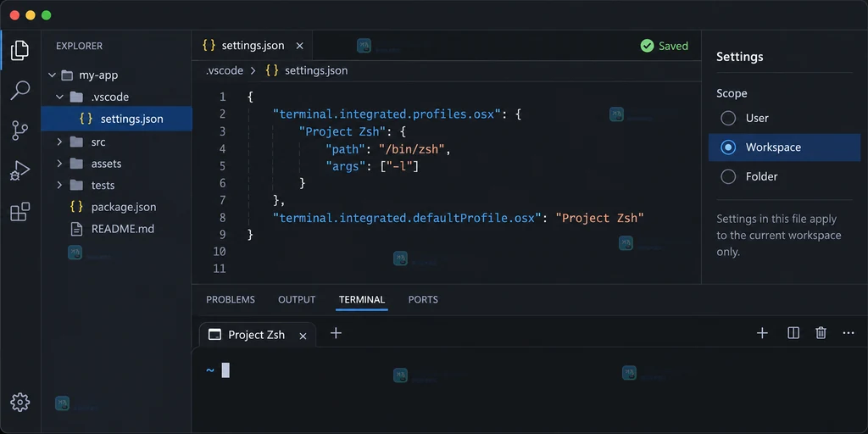Click the my-app folder icon
This screenshot has height=434, width=868.
pyautogui.click(x=67, y=75)
